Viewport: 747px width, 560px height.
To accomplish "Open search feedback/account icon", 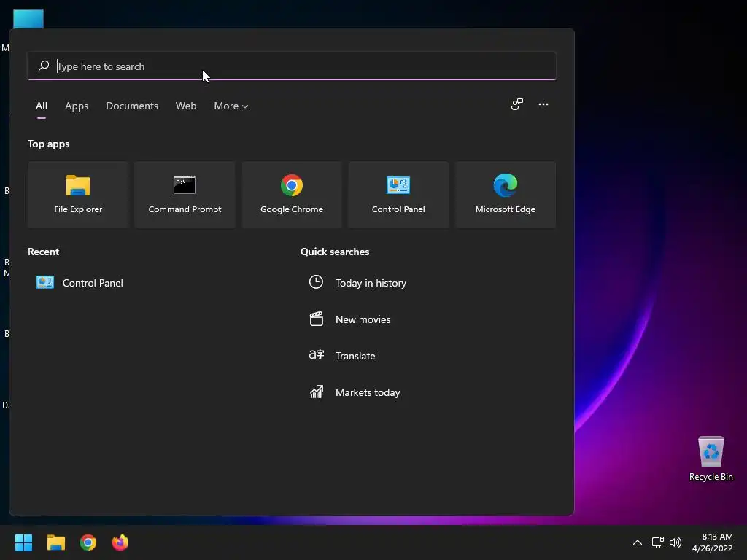I will click(x=517, y=104).
